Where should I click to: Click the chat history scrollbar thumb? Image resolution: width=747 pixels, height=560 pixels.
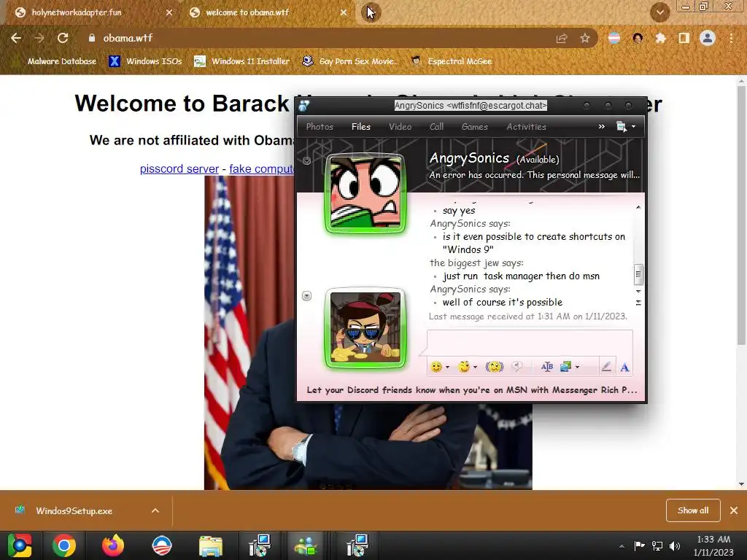tap(638, 274)
